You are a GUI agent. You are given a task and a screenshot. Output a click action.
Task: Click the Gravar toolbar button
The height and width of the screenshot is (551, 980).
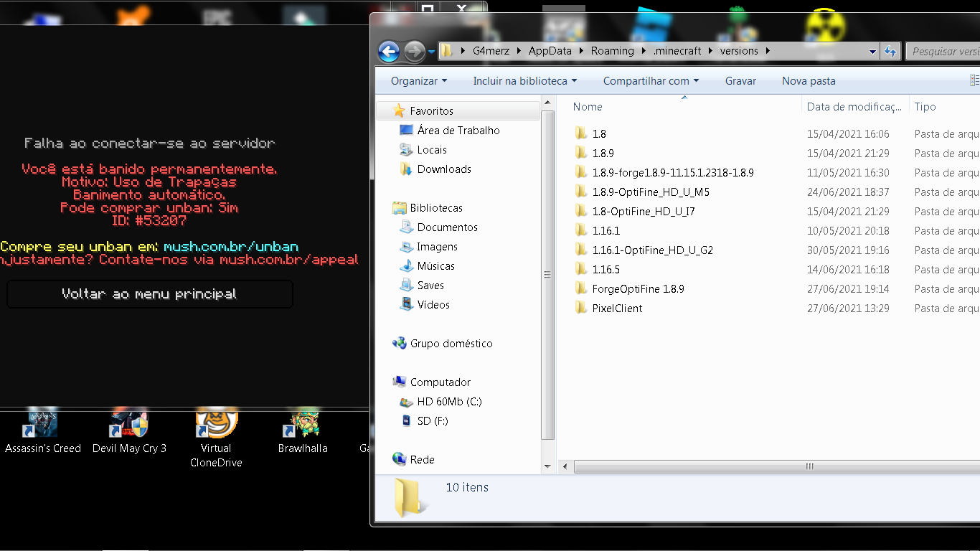[740, 81]
